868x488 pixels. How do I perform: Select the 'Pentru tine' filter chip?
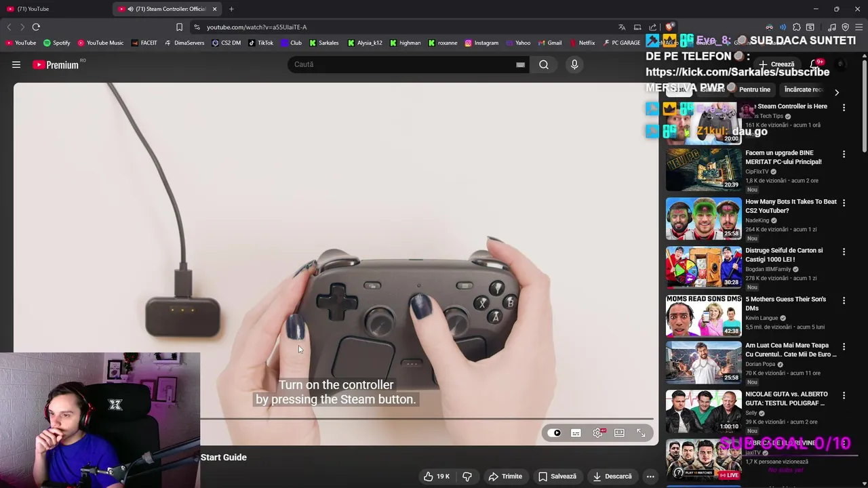coord(755,89)
